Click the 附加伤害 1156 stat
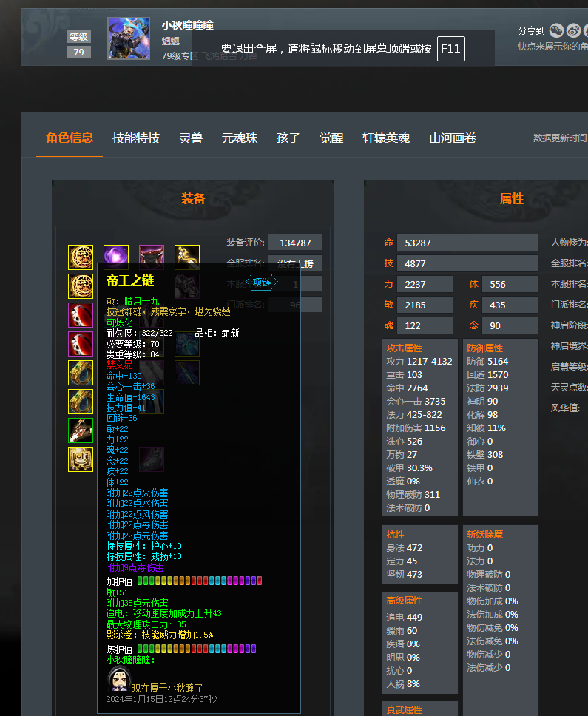Viewport: 588px width, 716px height. (x=416, y=428)
